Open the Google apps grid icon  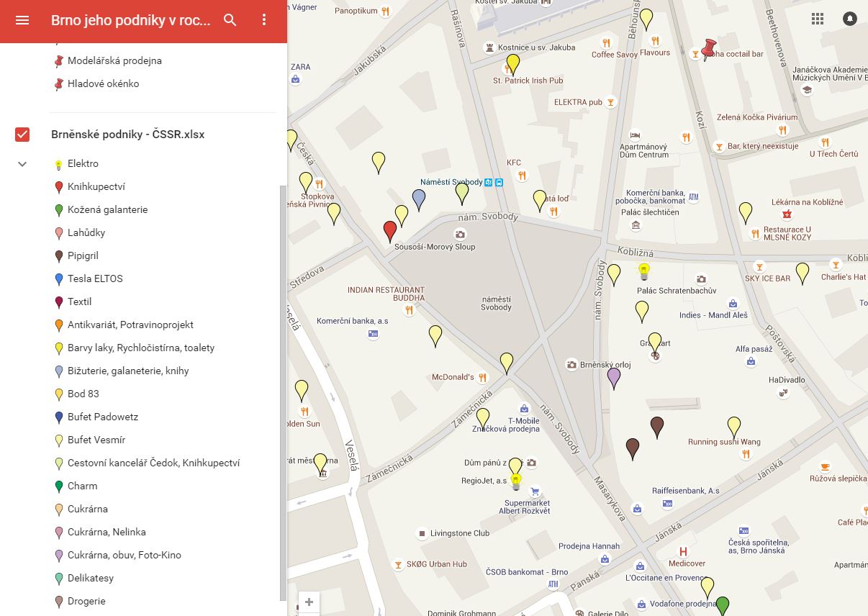point(818,19)
